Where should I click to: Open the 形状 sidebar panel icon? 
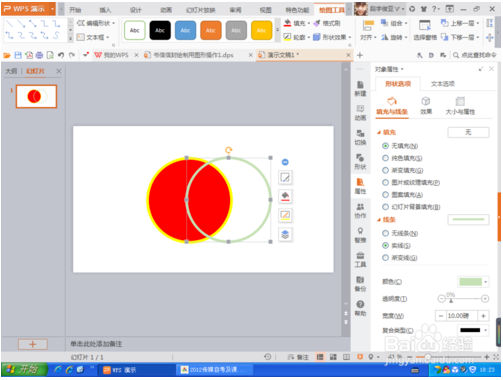pos(360,162)
